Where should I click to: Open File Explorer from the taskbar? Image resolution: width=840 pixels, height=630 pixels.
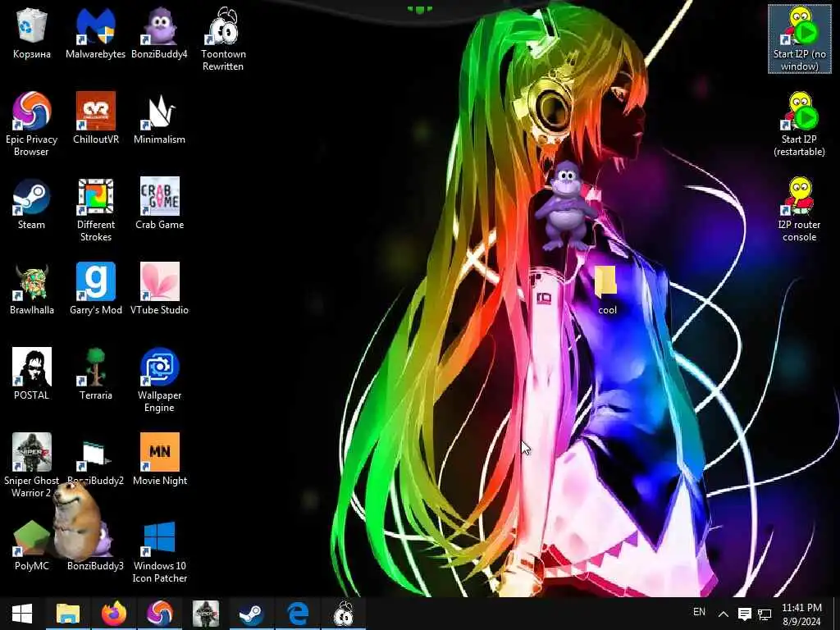tap(68, 614)
